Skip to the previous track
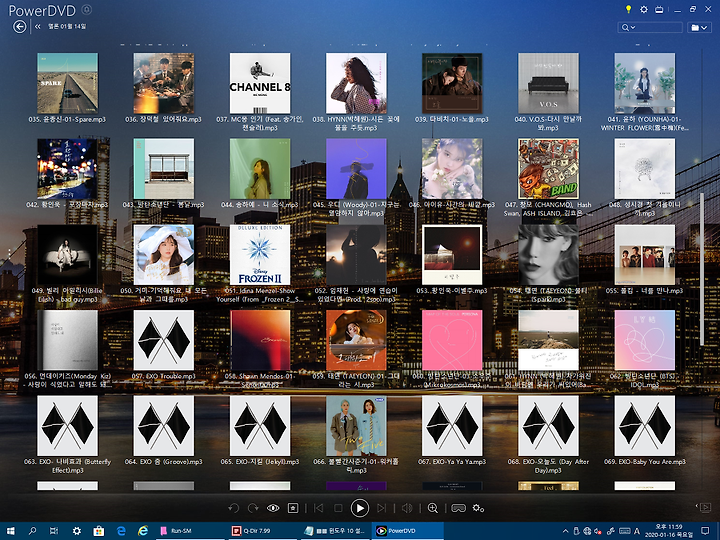Screen dimensions: 720x540 point(318,508)
